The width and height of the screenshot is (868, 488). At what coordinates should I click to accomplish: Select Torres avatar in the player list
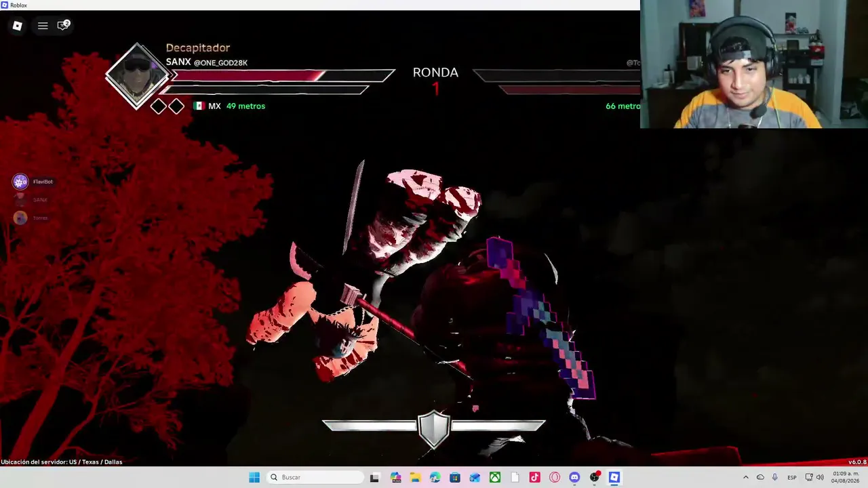pyautogui.click(x=20, y=218)
